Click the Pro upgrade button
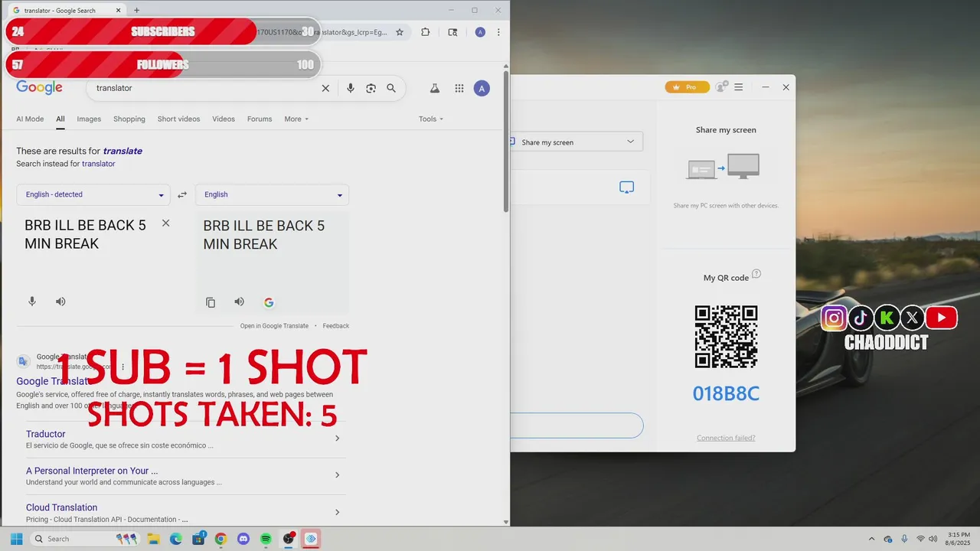980x551 pixels. pos(687,87)
